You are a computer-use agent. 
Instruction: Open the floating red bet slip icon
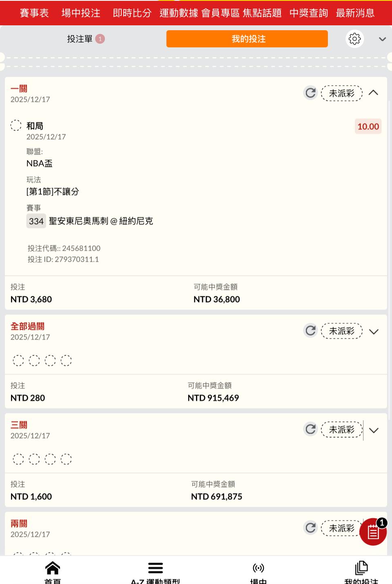373,532
